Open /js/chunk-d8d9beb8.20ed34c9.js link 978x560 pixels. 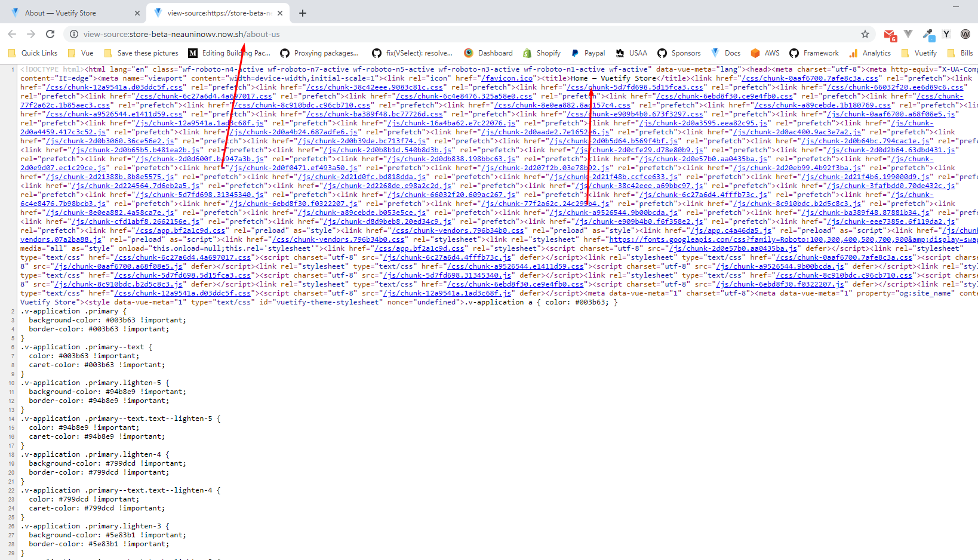pyautogui.click(x=387, y=221)
